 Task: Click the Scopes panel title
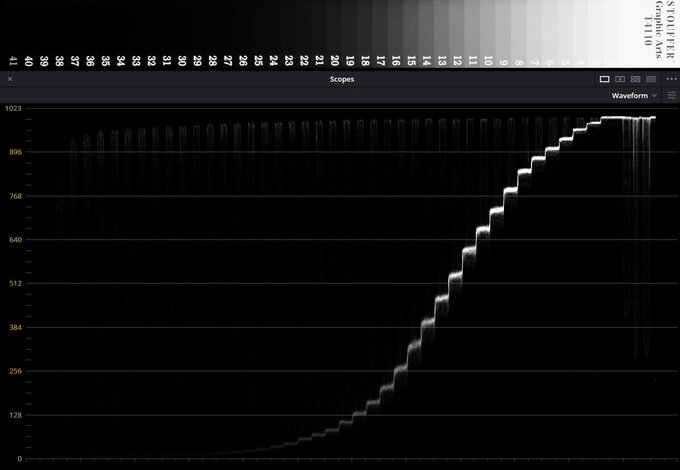342,79
